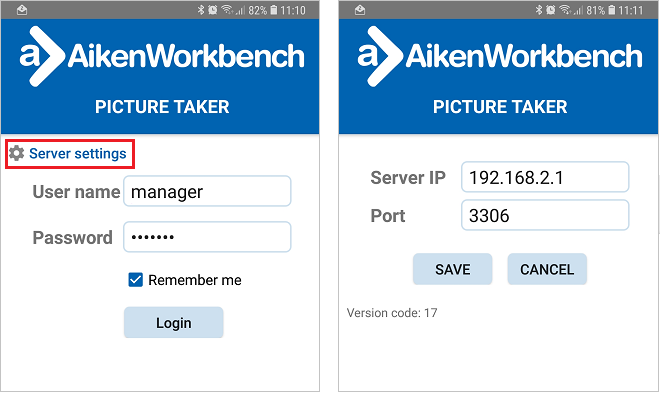
Task: Tap the AikenWorkbench logo on settings screen
Action: [x=500, y=56]
